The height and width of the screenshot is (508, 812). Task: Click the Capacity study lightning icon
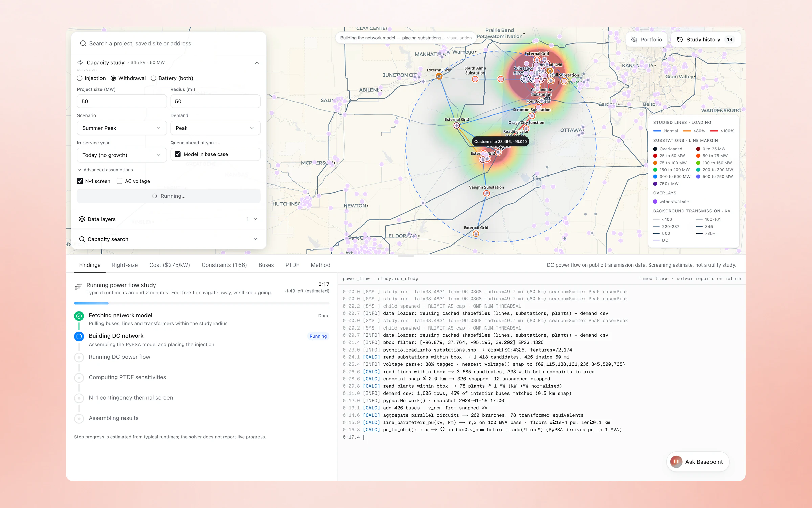click(x=80, y=63)
